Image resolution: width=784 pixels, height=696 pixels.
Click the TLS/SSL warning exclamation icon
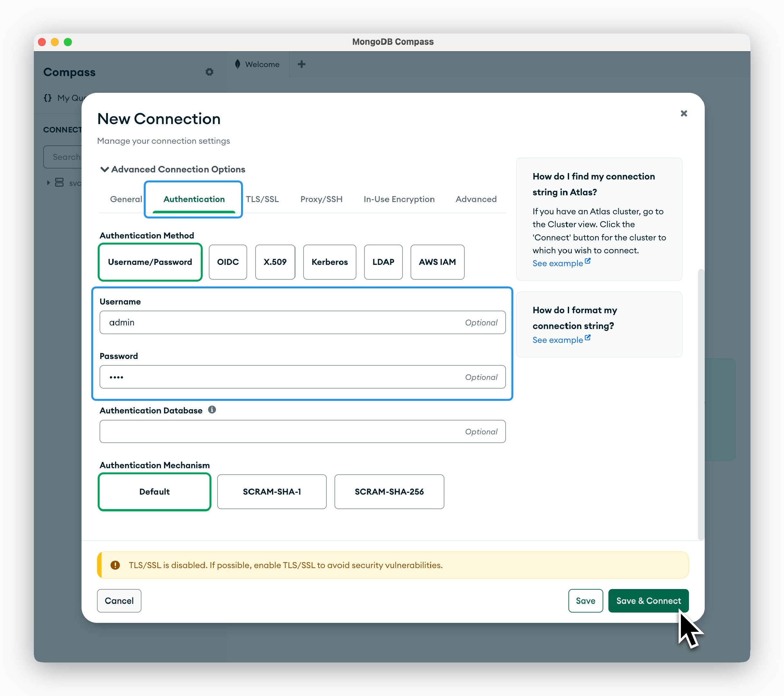[115, 565]
